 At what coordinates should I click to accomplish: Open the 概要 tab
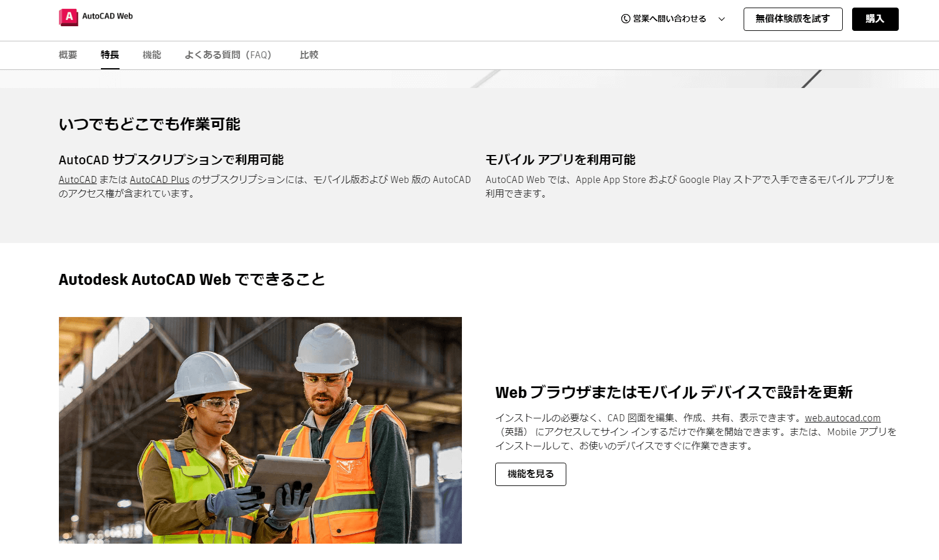coord(68,55)
